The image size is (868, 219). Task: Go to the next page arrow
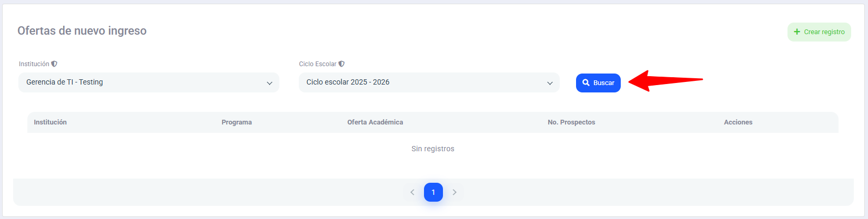(x=455, y=192)
